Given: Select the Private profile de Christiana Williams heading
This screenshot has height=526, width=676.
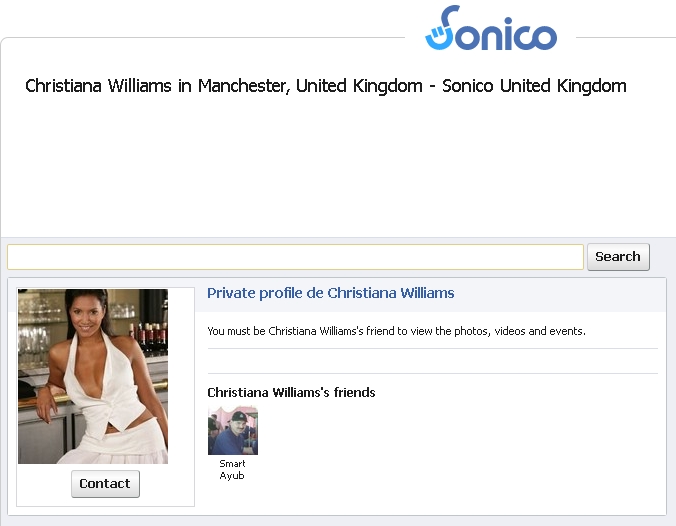Looking at the screenshot, I should pyautogui.click(x=331, y=293).
